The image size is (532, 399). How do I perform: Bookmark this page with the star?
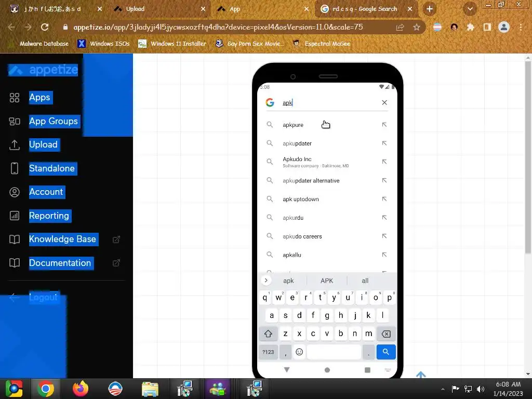pyautogui.click(x=417, y=27)
